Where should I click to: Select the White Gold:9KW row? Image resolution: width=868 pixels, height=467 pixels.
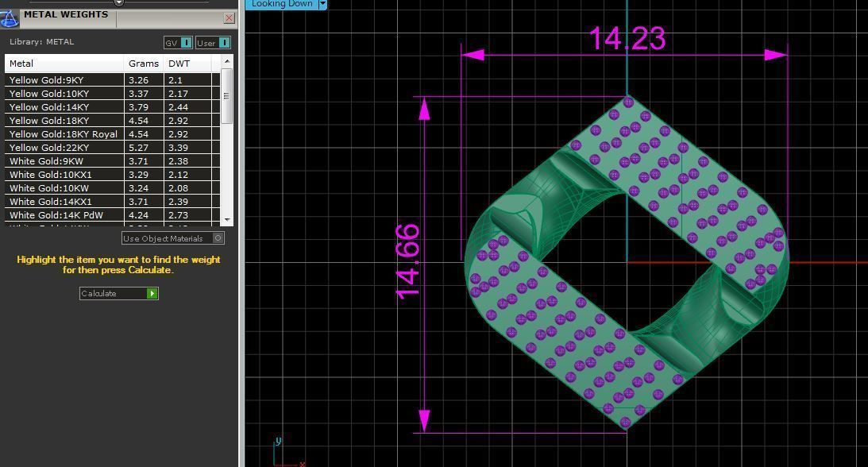pos(113,161)
